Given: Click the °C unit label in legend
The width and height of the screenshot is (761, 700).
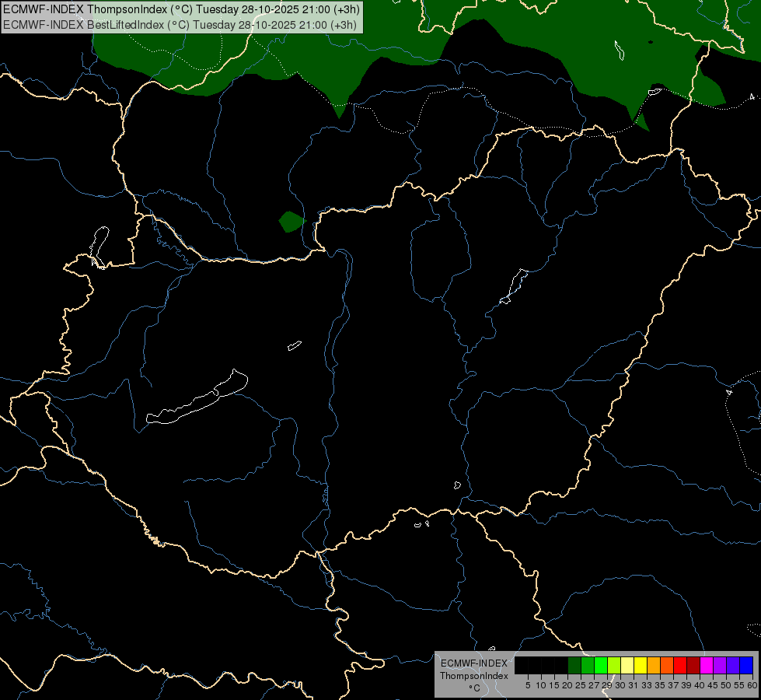Looking at the screenshot, I should tap(474, 688).
